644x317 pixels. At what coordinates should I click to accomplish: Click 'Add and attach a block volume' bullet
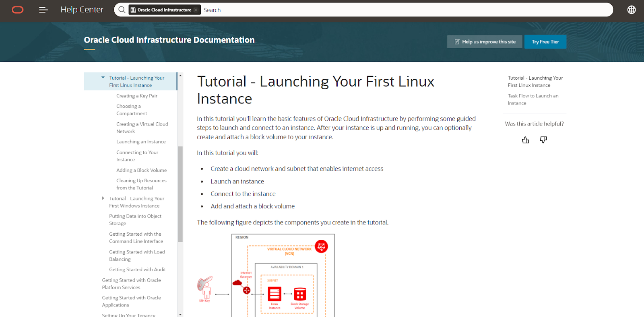tap(253, 206)
